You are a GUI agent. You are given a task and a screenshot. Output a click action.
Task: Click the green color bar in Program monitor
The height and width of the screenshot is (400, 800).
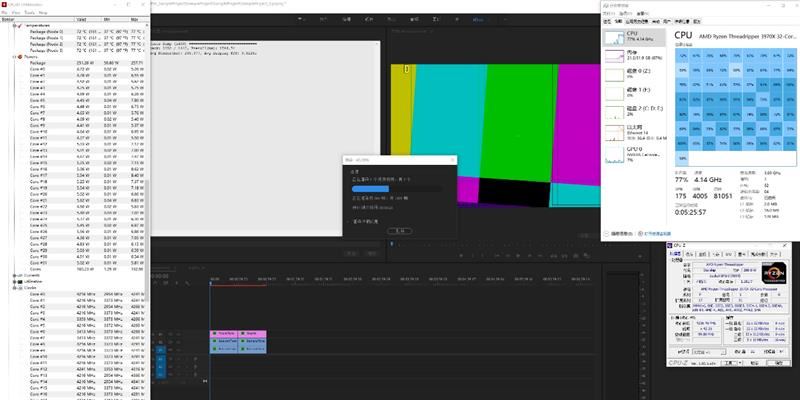(x=518, y=122)
